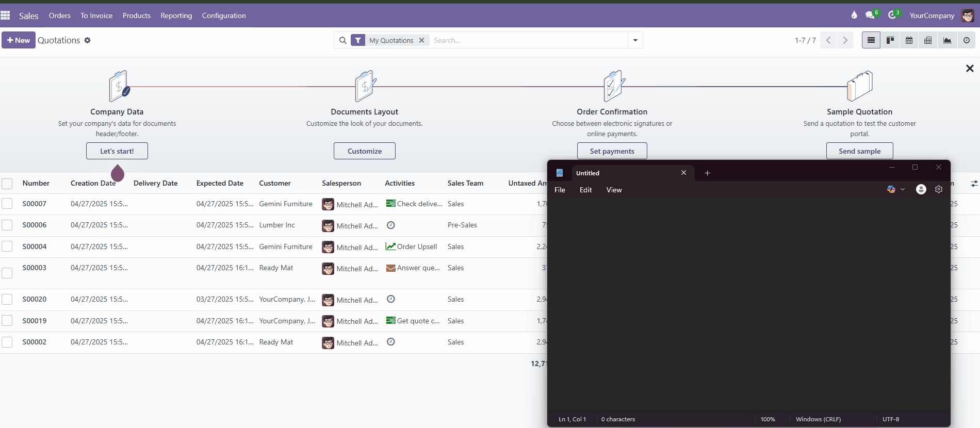Screen dimensions: 980x428
Task: Switch to activity view
Action: 967,40
